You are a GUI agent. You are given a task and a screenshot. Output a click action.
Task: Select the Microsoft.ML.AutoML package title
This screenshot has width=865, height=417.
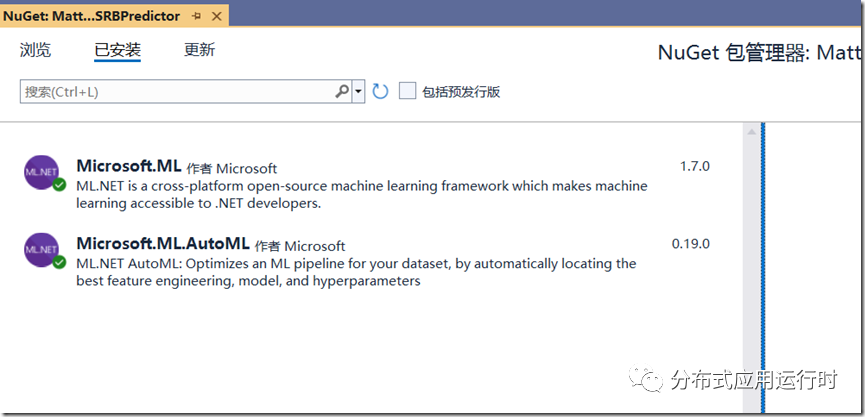coord(163,243)
